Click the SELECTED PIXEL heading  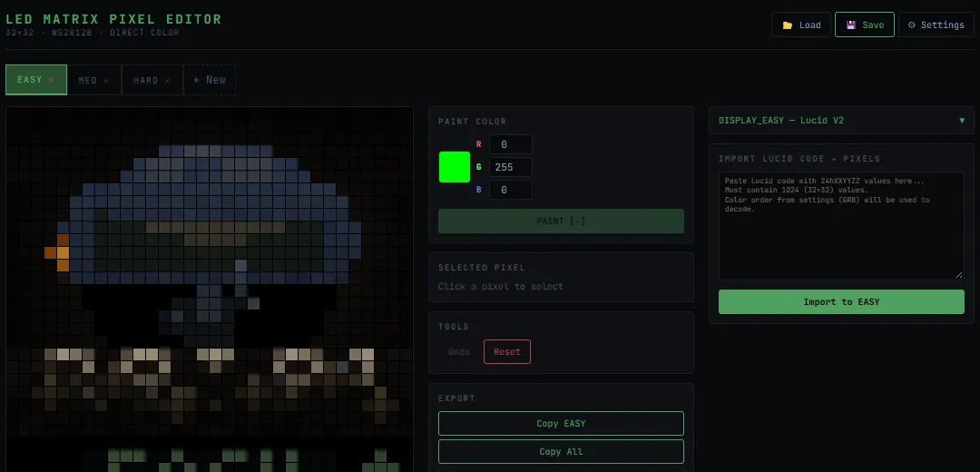pos(482,268)
